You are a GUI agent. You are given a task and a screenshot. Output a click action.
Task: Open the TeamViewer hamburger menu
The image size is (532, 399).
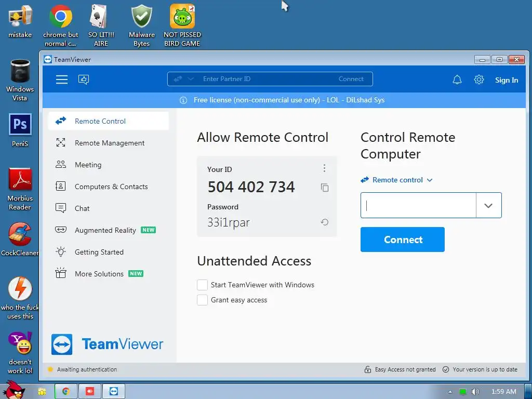coord(62,79)
